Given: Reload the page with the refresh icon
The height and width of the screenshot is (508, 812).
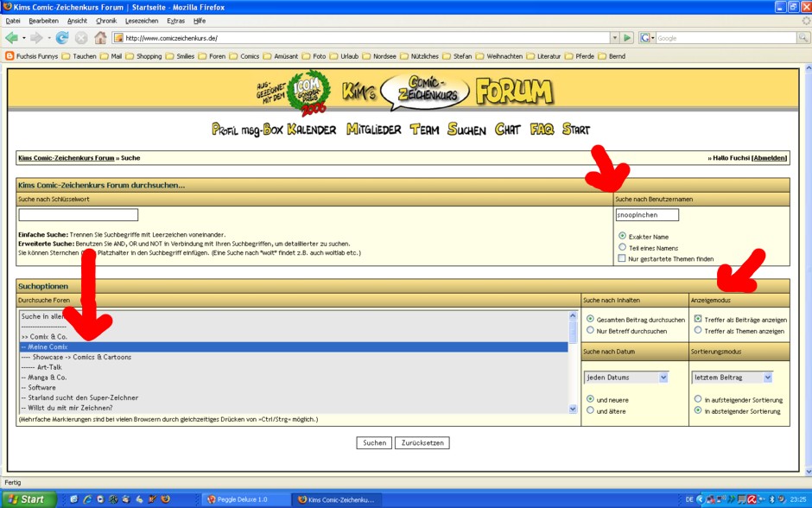Looking at the screenshot, I should coord(62,38).
